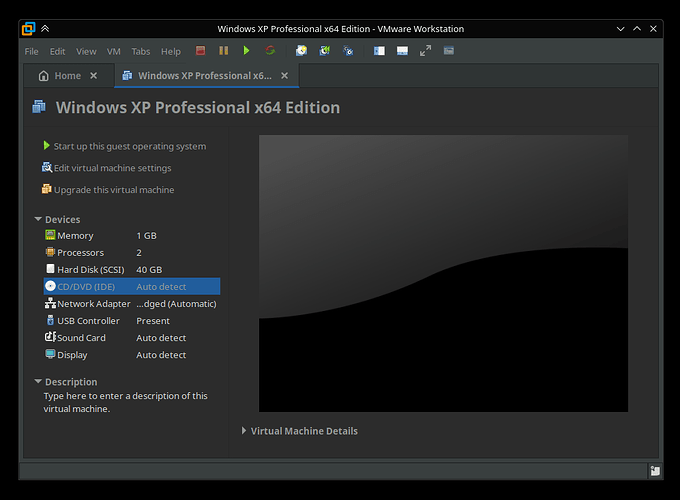
Task: Click the description text field
Action: (126, 402)
